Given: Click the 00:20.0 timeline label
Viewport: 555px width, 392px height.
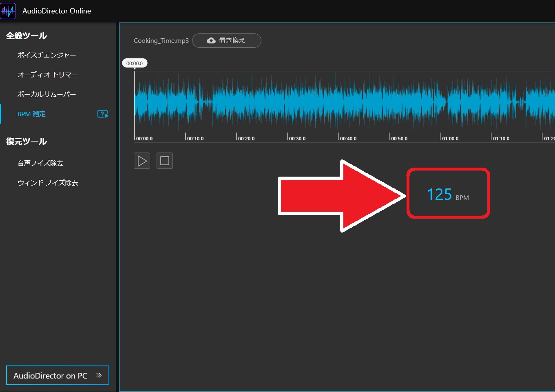Looking at the screenshot, I should coord(246,139).
